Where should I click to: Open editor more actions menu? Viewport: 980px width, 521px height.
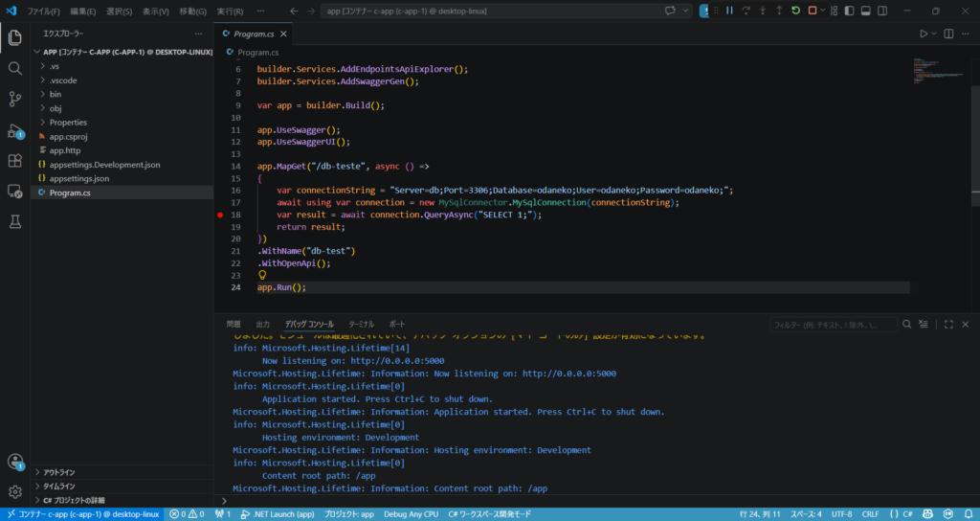point(967,34)
